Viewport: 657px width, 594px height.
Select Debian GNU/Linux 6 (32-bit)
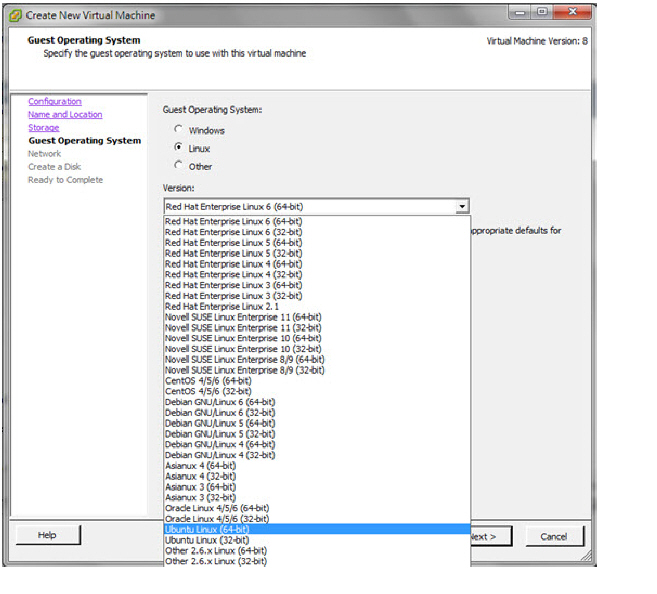[317, 413]
